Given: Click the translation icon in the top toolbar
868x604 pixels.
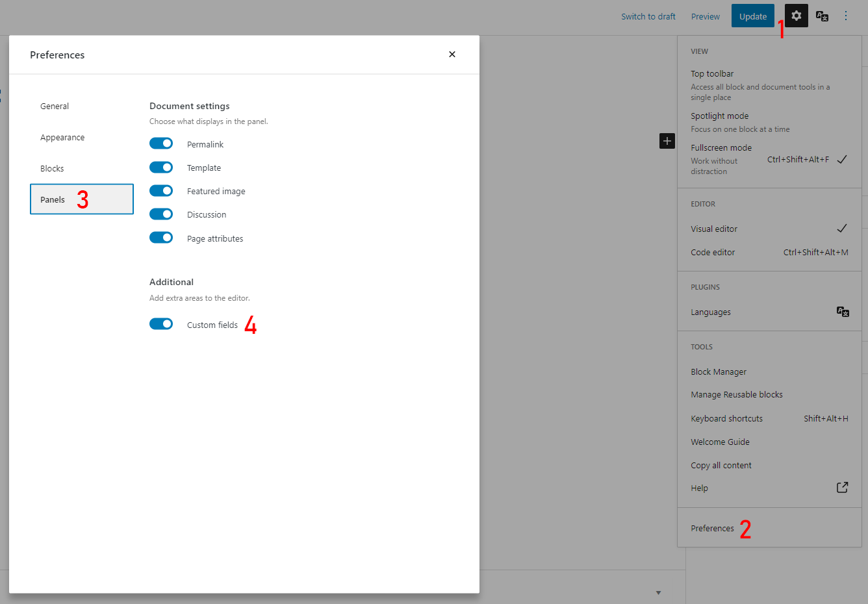Looking at the screenshot, I should (821, 16).
